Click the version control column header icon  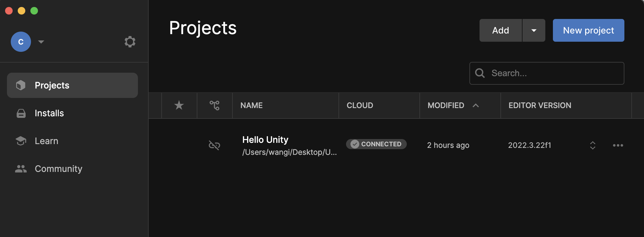click(214, 105)
